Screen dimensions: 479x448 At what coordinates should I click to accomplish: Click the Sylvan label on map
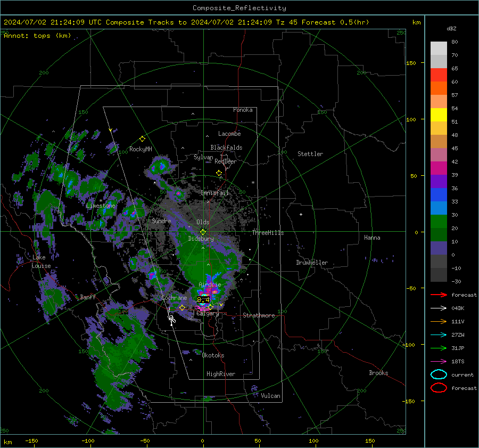tap(203, 157)
